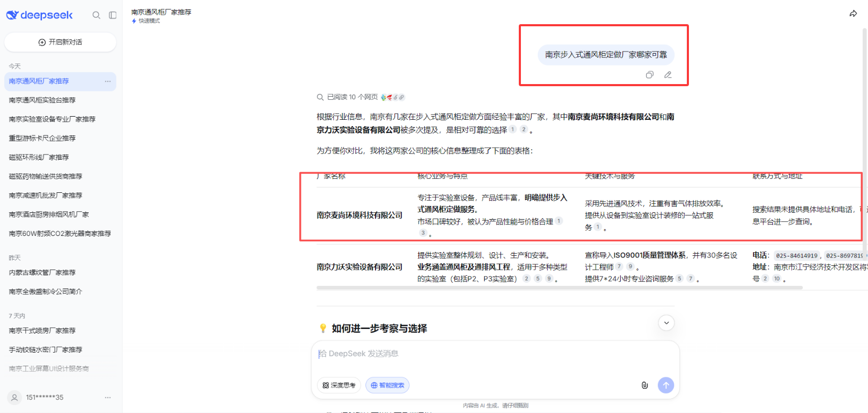Jump to bottom with down-chevron button

666,323
